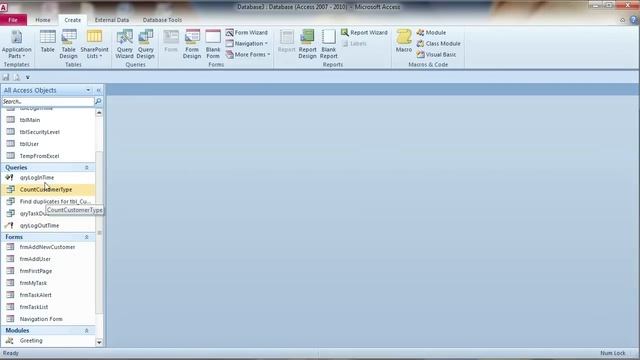Start the Report Wizard
The width and height of the screenshot is (640, 360).
coord(364,32)
